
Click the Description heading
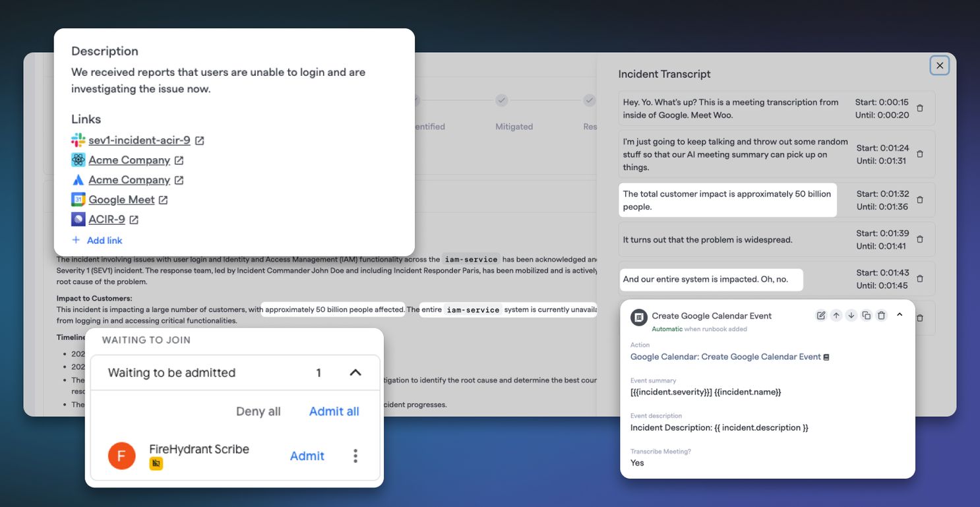pos(105,51)
